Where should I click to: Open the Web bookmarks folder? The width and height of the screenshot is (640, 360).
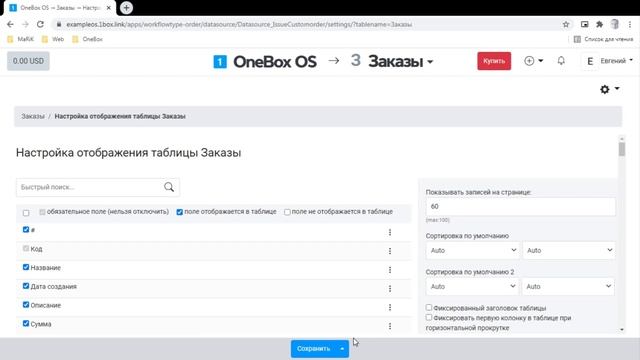click(53, 39)
